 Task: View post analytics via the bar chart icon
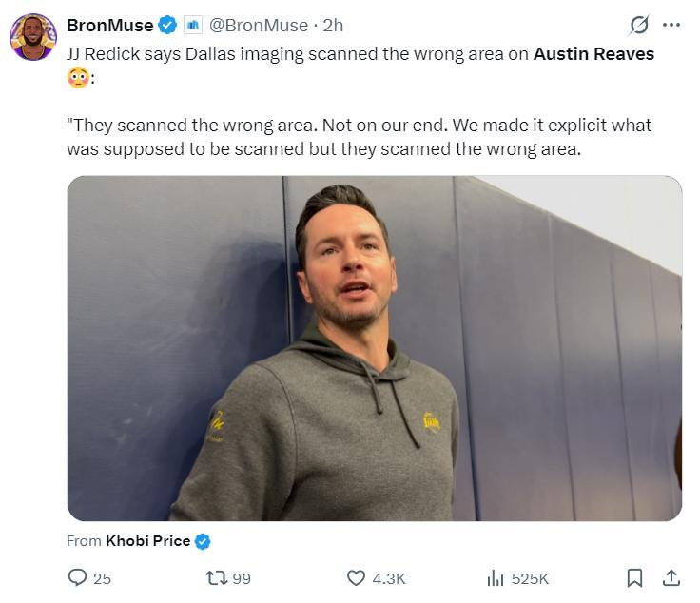(x=496, y=578)
